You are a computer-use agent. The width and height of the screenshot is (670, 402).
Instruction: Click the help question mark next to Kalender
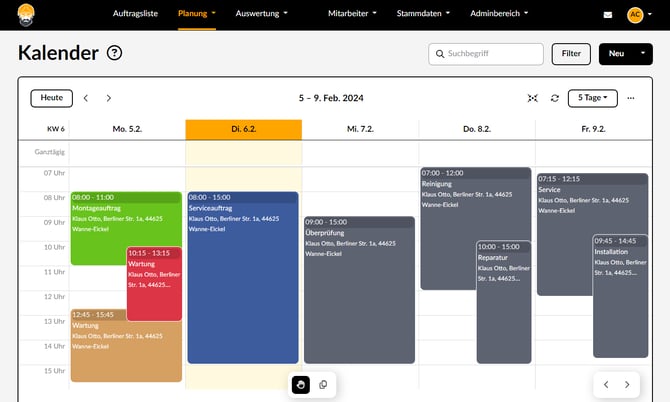(114, 54)
